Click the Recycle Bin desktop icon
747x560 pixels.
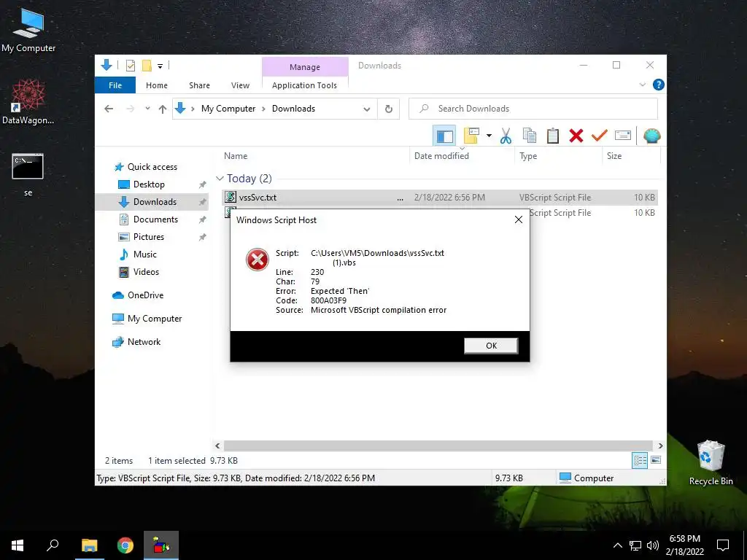click(x=711, y=463)
